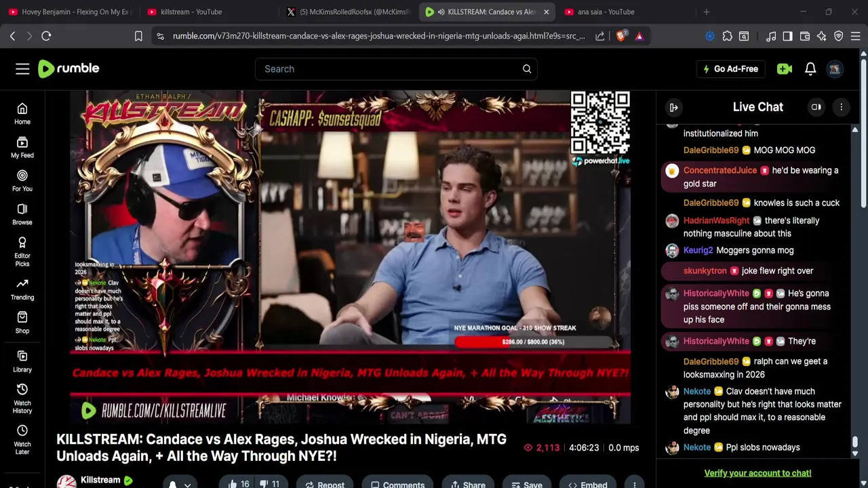Viewport: 868px width, 488px height.
Task: Open Editor Picks in the sidebar
Action: point(22,251)
